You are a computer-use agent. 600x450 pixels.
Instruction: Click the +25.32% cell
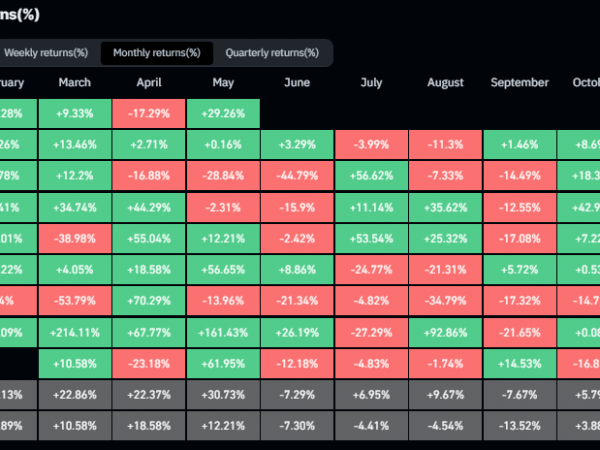(x=445, y=239)
